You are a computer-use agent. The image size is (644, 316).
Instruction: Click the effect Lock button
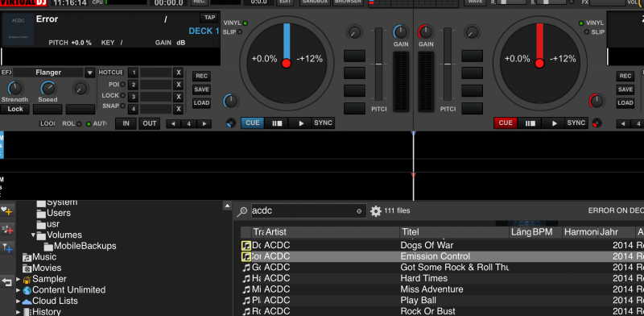pos(15,109)
